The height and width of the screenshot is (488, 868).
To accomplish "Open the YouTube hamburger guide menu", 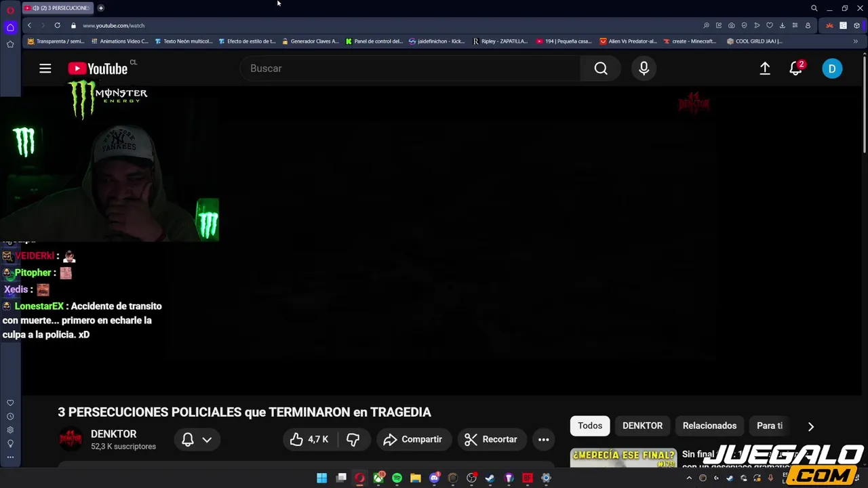I will (45, 68).
